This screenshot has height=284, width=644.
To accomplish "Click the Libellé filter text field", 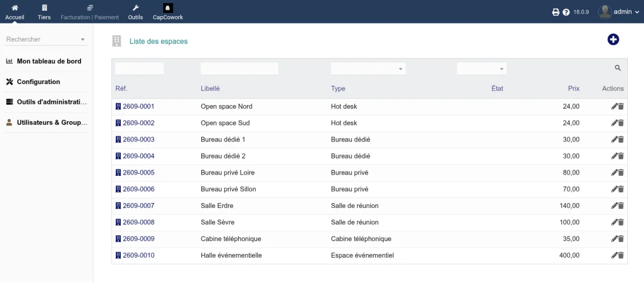I will [x=239, y=69].
